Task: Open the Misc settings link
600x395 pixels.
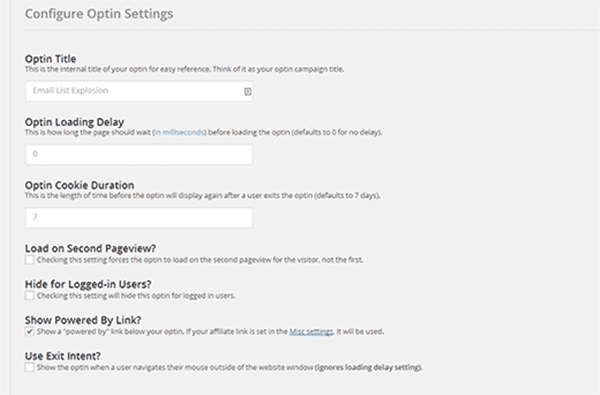Action: point(311,331)
